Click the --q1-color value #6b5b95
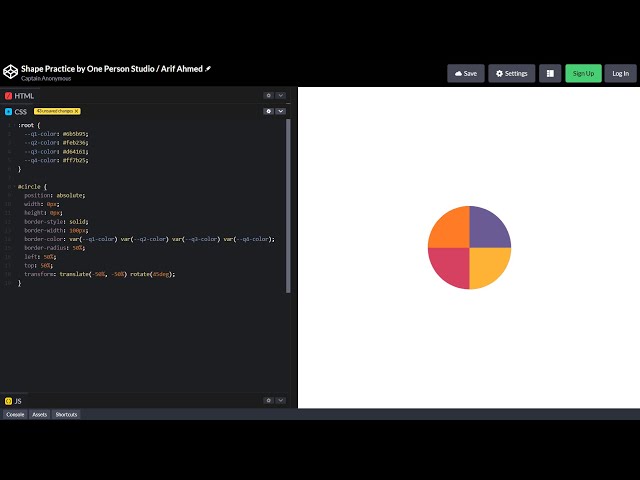 coord(75,134)
